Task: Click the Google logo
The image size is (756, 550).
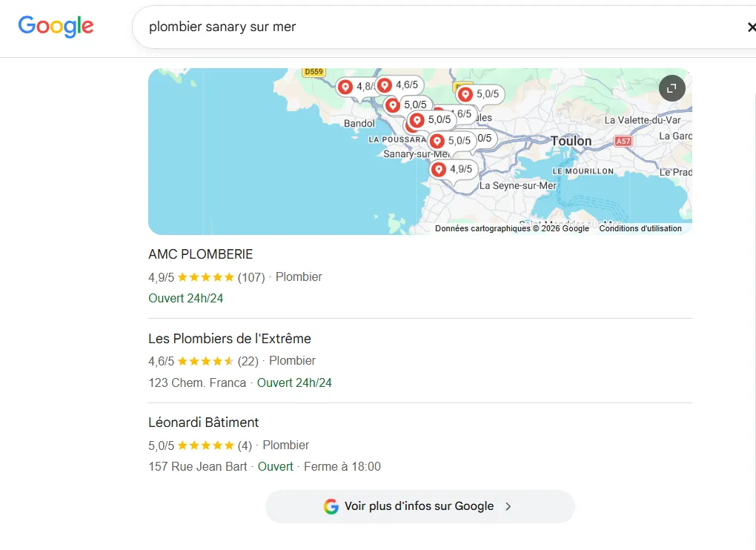Action: [56, 27]
